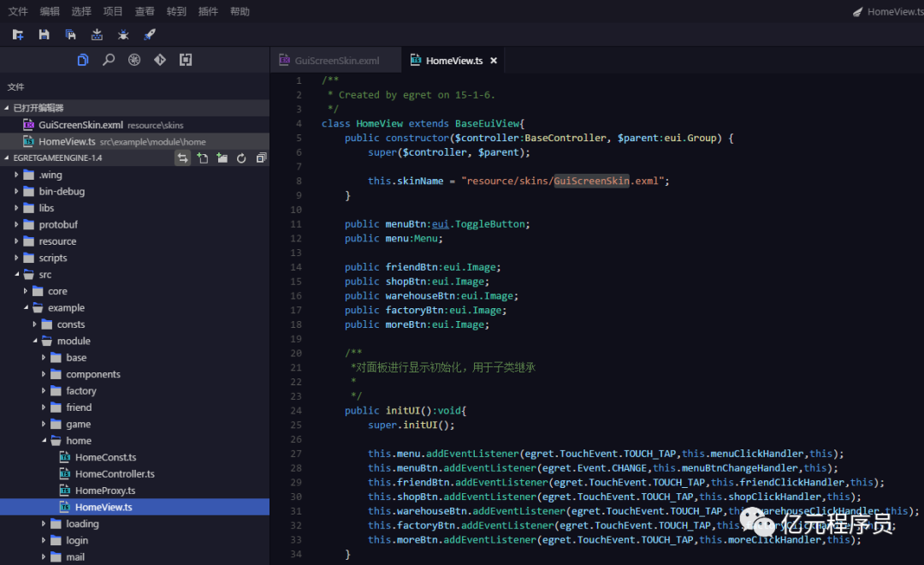
Task: Select the loading folder row
Action: click(134, 524)
